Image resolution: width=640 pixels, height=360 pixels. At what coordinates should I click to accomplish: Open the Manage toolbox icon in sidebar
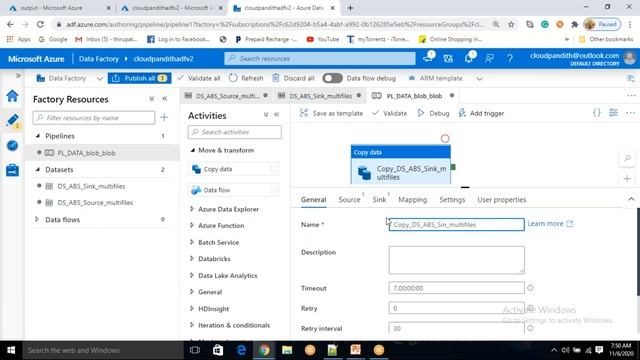point(12,170)
